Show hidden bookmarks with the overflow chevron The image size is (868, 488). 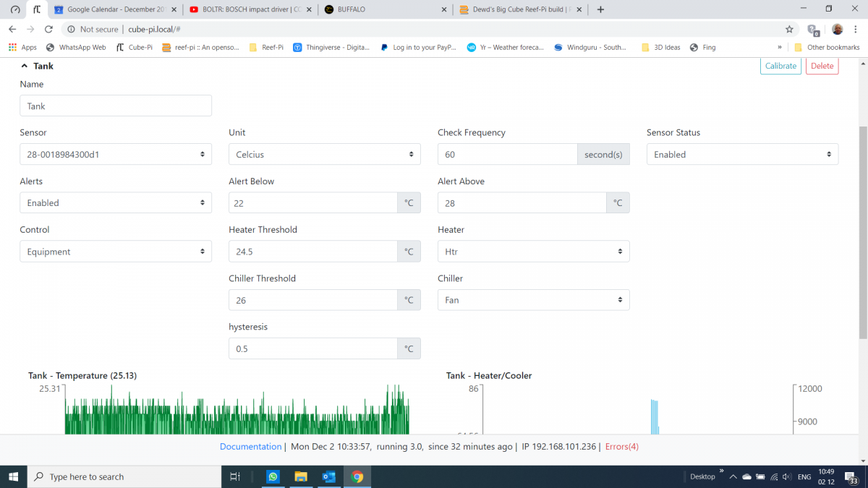click(780, 47)
